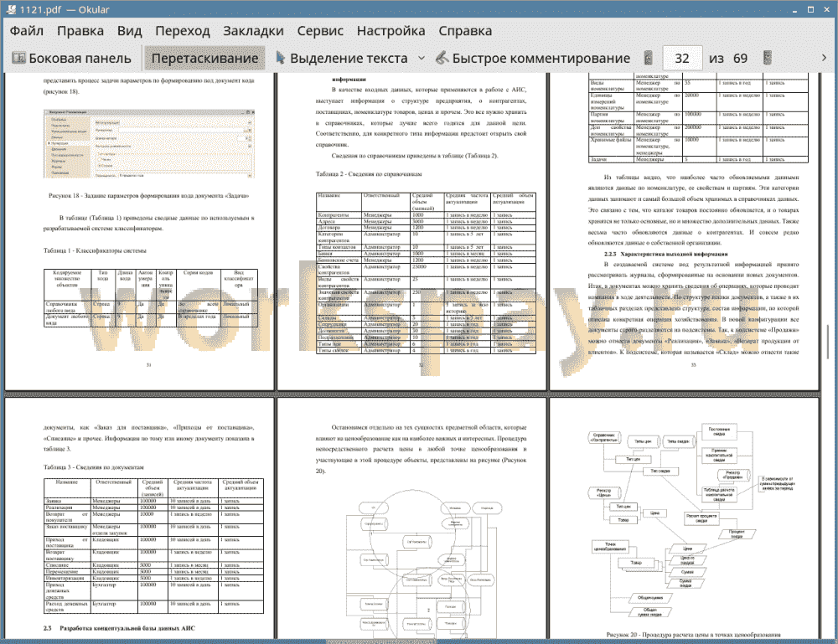The height and width of the screenshot is (644, 838).
Task: Click the page number field showing 32
Action: tap(682, 59)
